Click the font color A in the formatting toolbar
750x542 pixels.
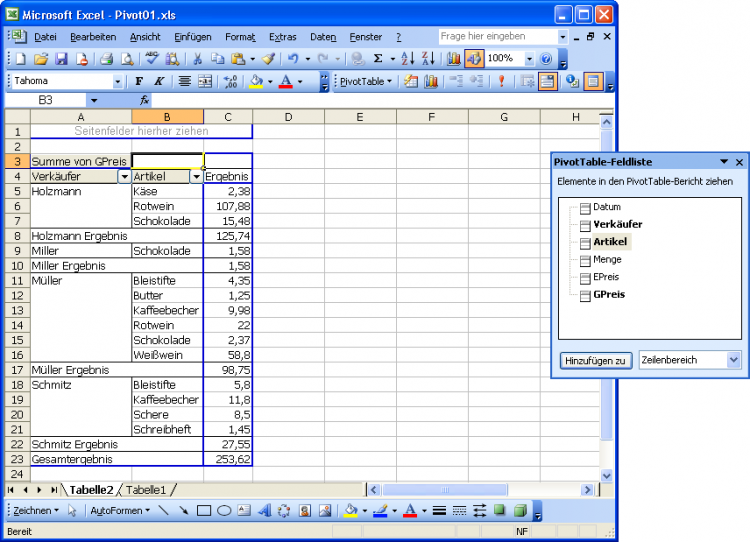286,81
